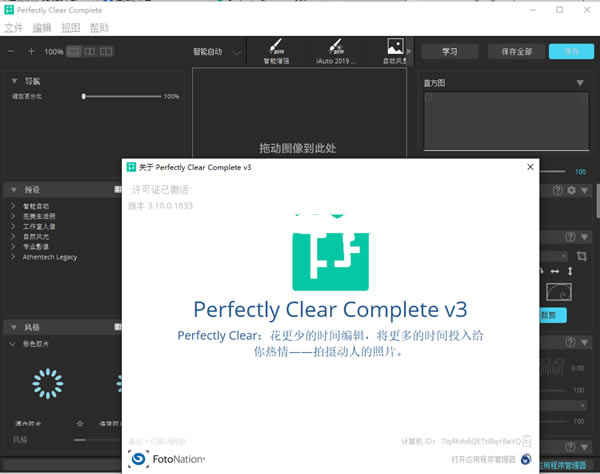Expand the 智能自动 preset group
The height and width of the screenshot is (474, 600).
click(x=13, y=206)
